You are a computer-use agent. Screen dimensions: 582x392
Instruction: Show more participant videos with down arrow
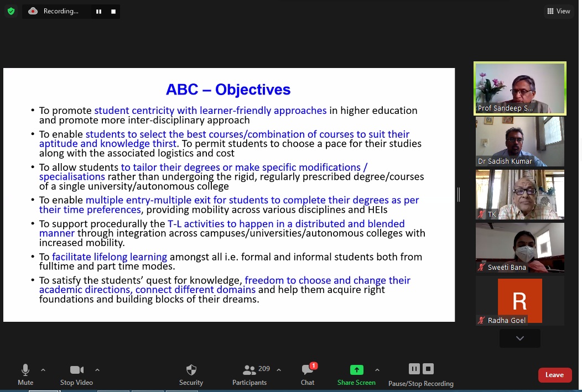(x=519, y=338)
